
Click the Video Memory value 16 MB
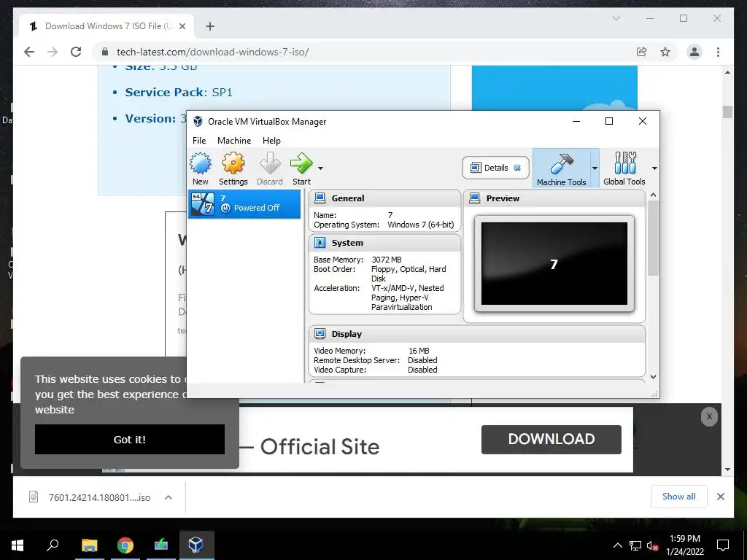[419, 351]
